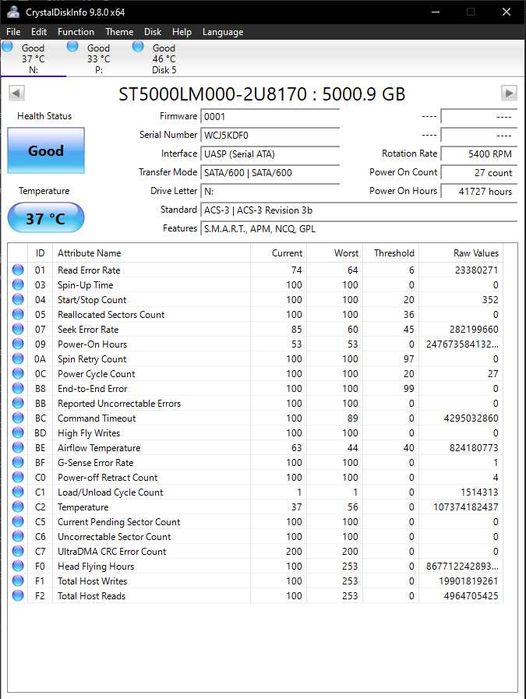Image resolution: width=526 pixels, height=699 pixels.
Task: Click status orb of Uncorrectable Sector Count row
Action: pos(18,536)
